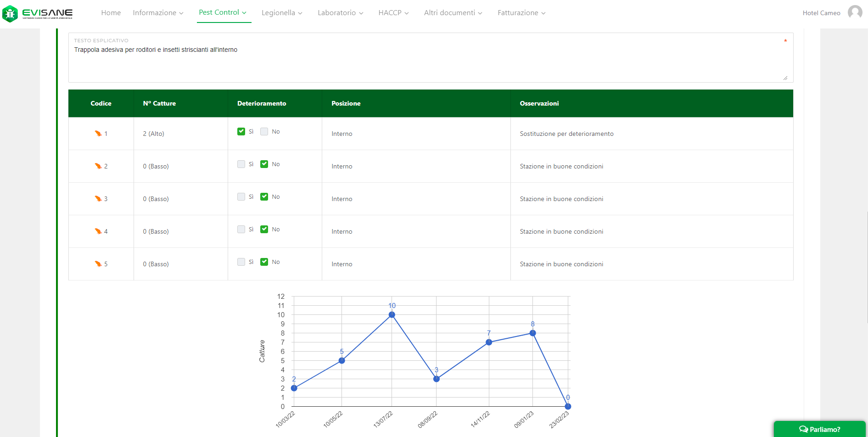Click the chart data point labeled 10
Screen dimensions: 868x437
(392, 315)
